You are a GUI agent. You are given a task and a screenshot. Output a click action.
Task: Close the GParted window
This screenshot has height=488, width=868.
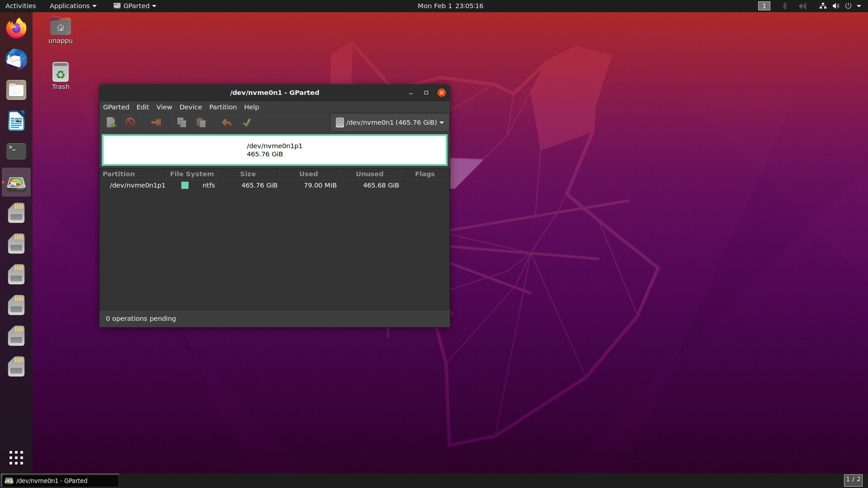(x=442, y=93)
